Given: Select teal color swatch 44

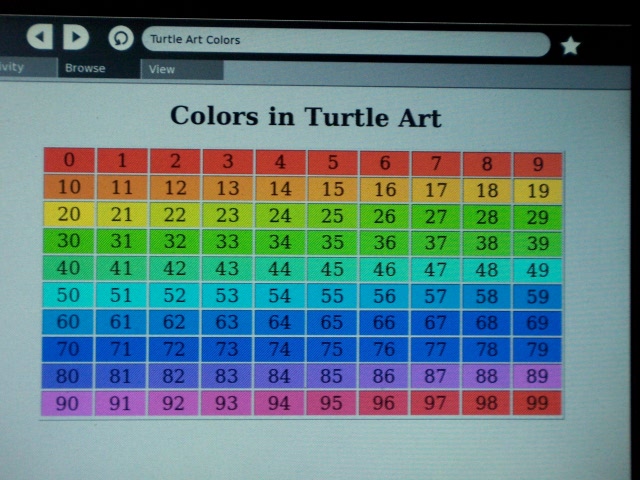Looking at the screenshot, I should (280, 269).
